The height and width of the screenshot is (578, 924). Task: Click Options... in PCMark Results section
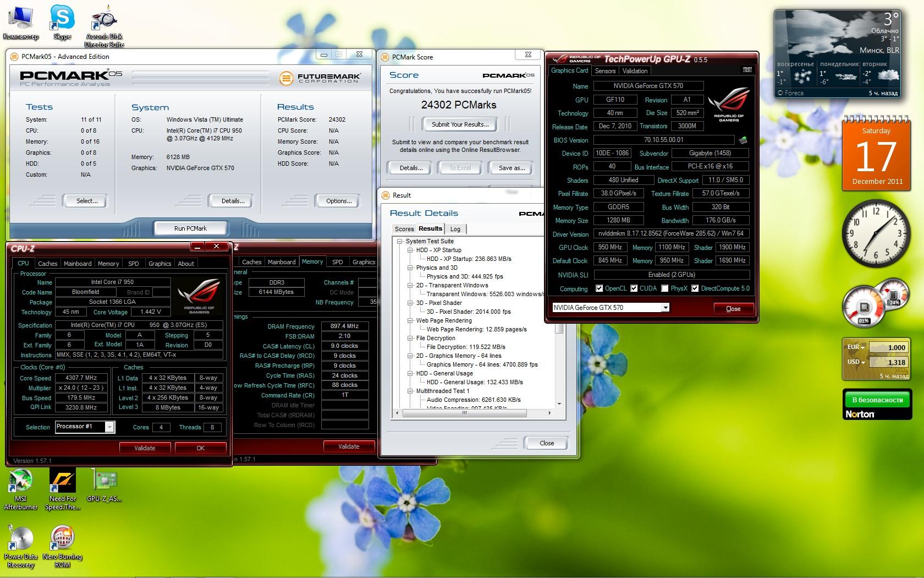339,201
